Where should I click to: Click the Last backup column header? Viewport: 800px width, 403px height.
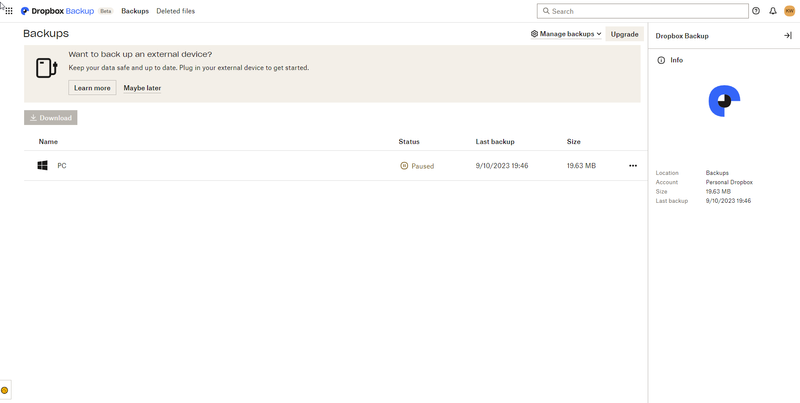click(x=495, y=142)
